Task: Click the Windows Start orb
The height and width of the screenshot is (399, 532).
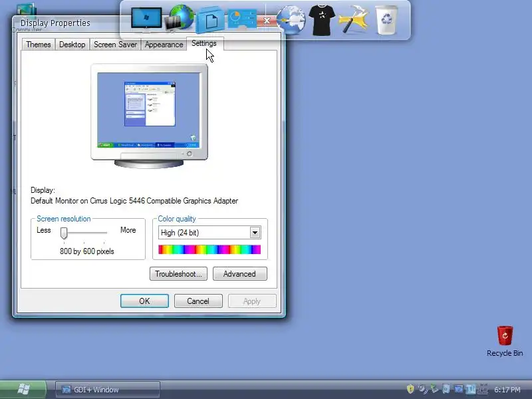Action: click(x=23, y=389)
